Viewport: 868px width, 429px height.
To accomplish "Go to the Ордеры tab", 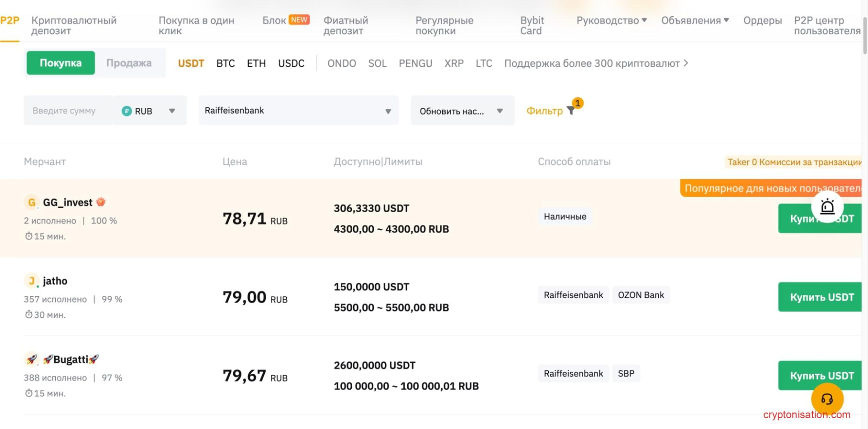I will coord(762,20).
